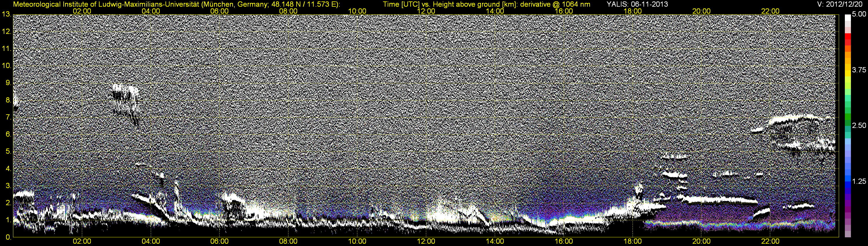
Task: Pick the red band of the color scale
Action: pyautogui.click(x=847, y=37)
